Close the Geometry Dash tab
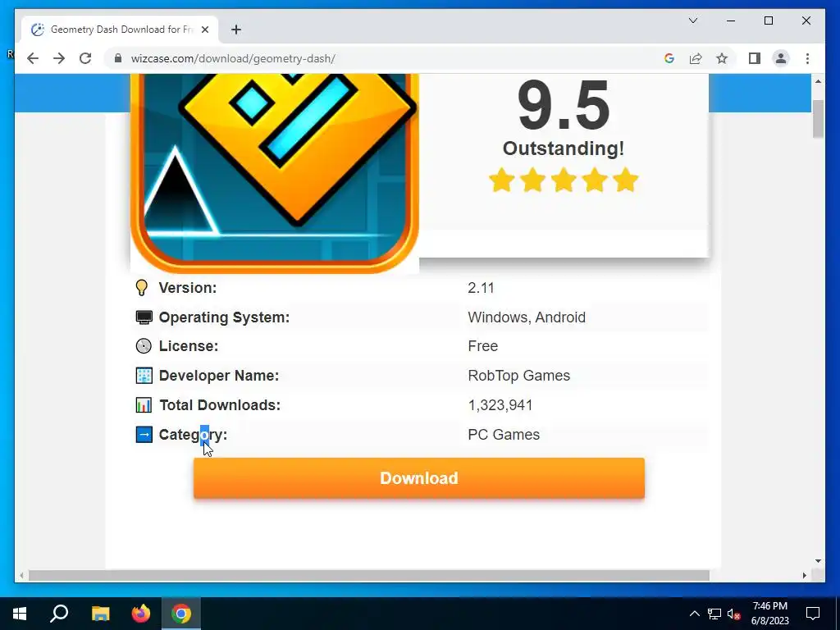 click(204, 30)
